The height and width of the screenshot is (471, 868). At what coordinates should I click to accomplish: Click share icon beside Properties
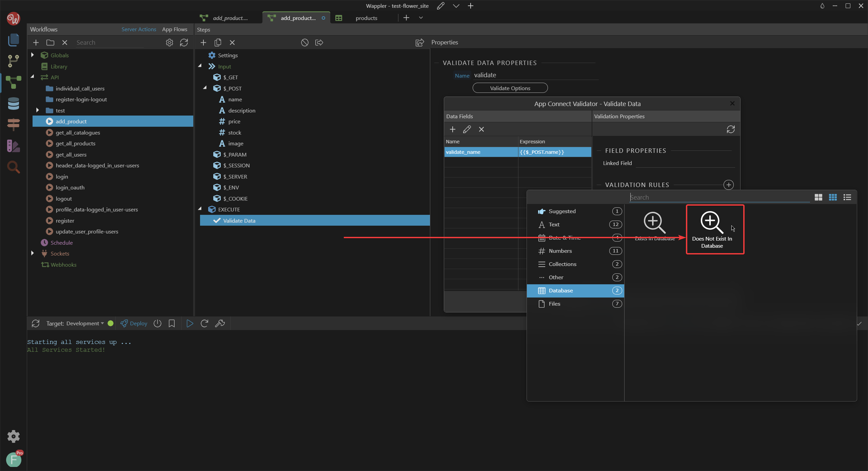pos(420,42)
